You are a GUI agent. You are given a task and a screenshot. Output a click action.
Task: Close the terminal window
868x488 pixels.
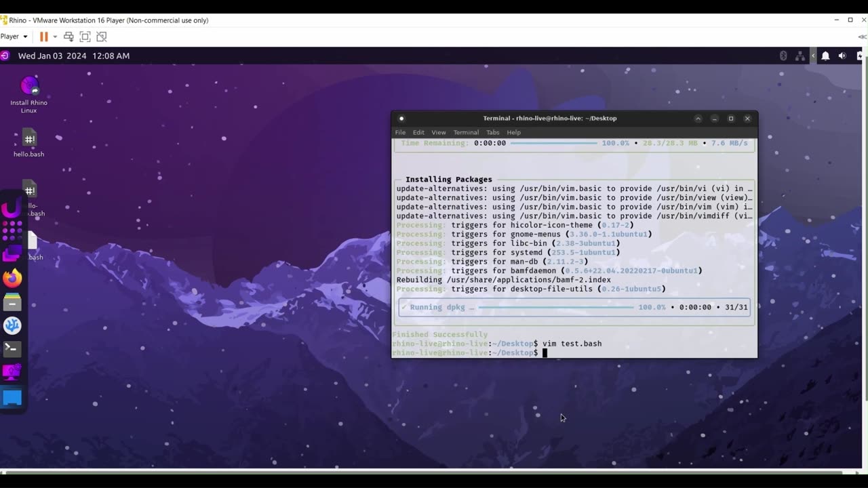[747, 118]
